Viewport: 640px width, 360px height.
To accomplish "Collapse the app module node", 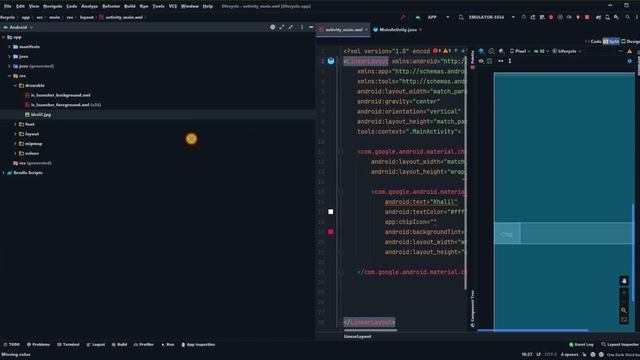I will click(x=4, y=37).
